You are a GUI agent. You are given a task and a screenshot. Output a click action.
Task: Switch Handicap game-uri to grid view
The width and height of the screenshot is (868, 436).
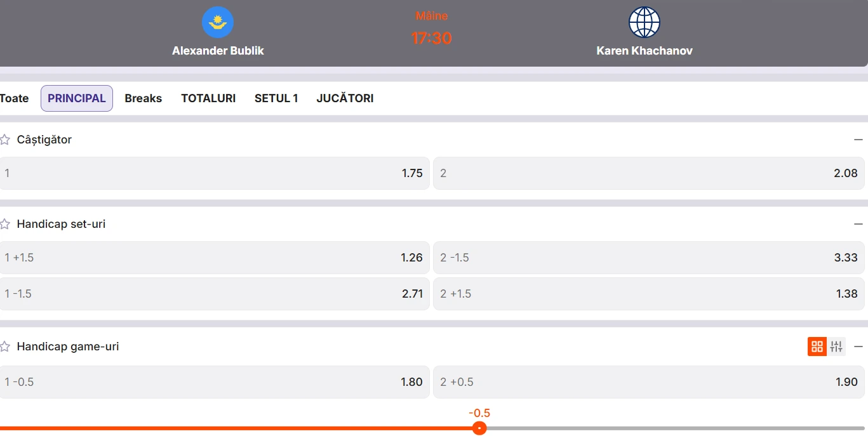[817, 347]
